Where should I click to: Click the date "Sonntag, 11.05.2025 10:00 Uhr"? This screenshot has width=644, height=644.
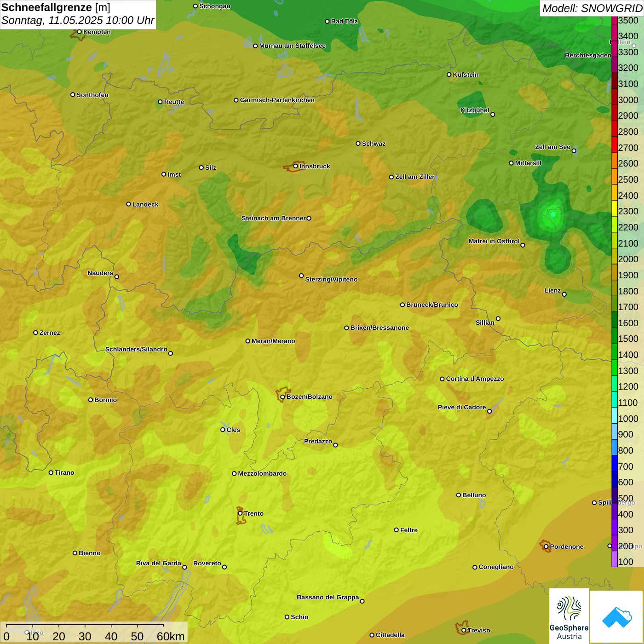78,20
